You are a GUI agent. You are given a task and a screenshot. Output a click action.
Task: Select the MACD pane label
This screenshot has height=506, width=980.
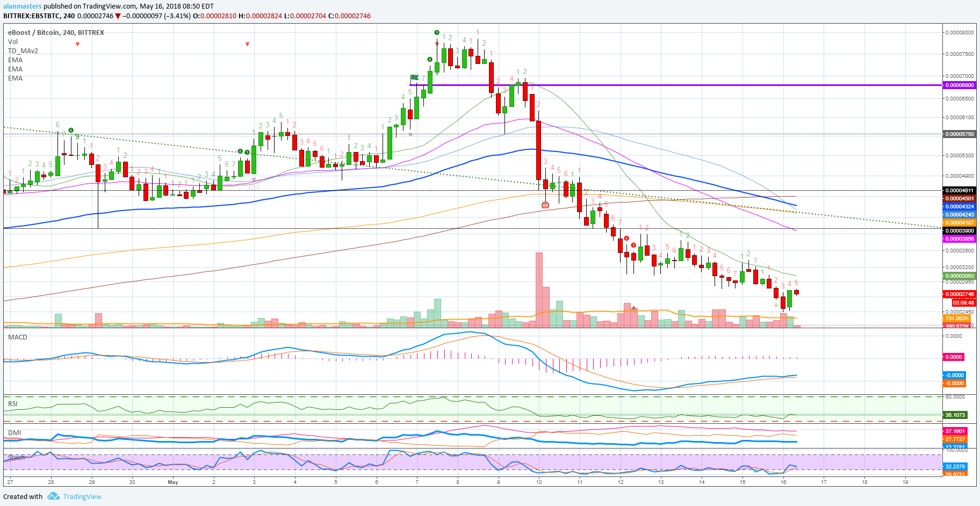pos(17,337)
